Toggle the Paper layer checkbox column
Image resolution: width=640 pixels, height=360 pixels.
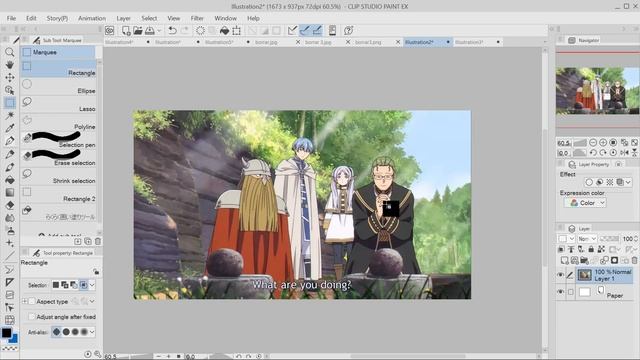click(x=571, y=292)
